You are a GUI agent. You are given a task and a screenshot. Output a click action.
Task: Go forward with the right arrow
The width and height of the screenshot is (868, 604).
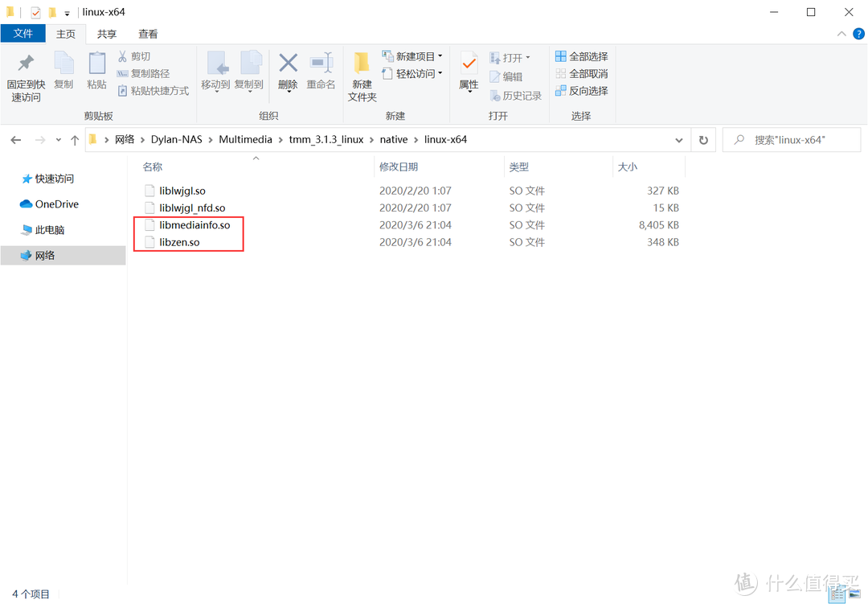(40, 140)
